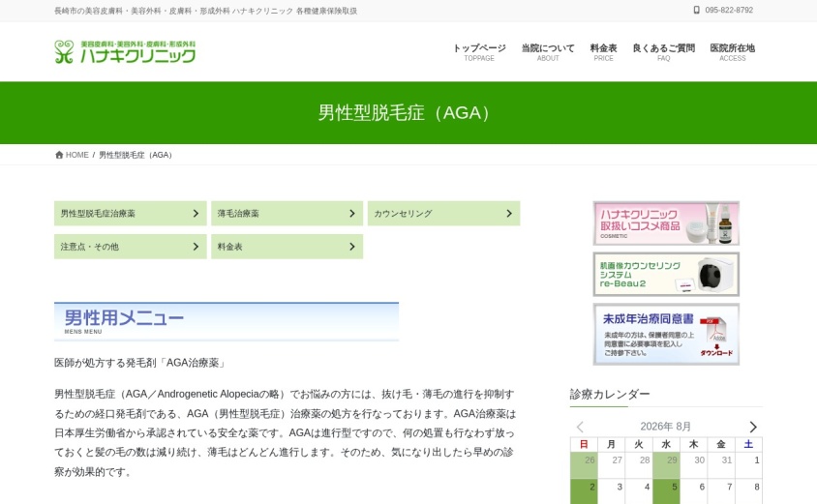Click the text 医師が処方する発毛剤「AGA治療薬」

(x=140, y=363)
